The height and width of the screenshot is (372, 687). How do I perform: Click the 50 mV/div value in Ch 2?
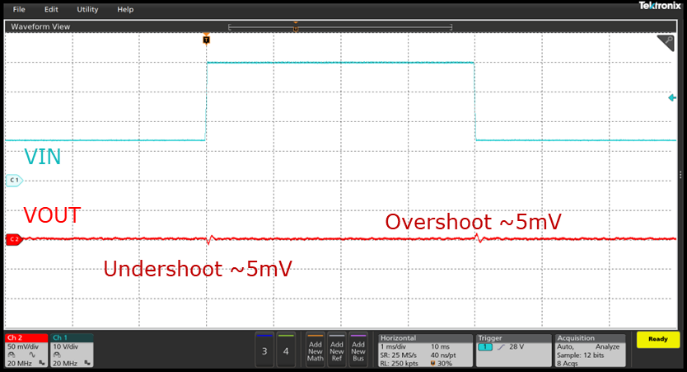click(x=23, y=347)
